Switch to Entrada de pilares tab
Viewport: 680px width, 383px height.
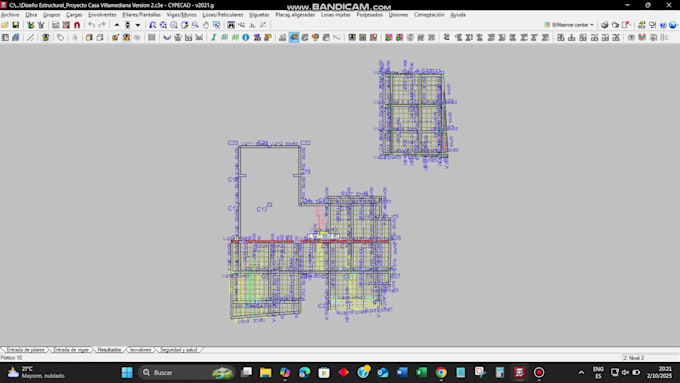tap(26, 350)
